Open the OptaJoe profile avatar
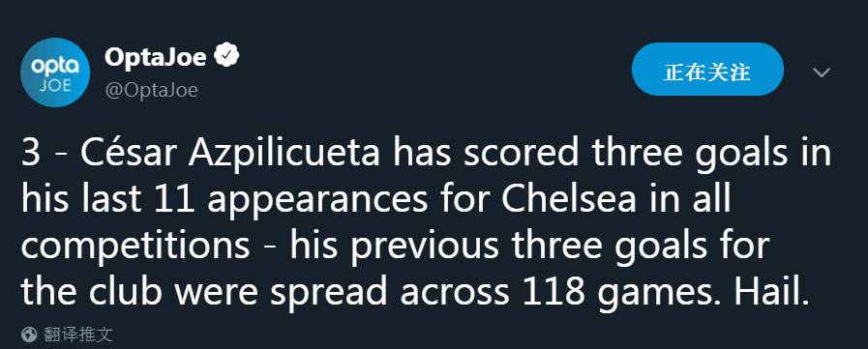This screenshot has height=349, width=868. coord(55,73)
